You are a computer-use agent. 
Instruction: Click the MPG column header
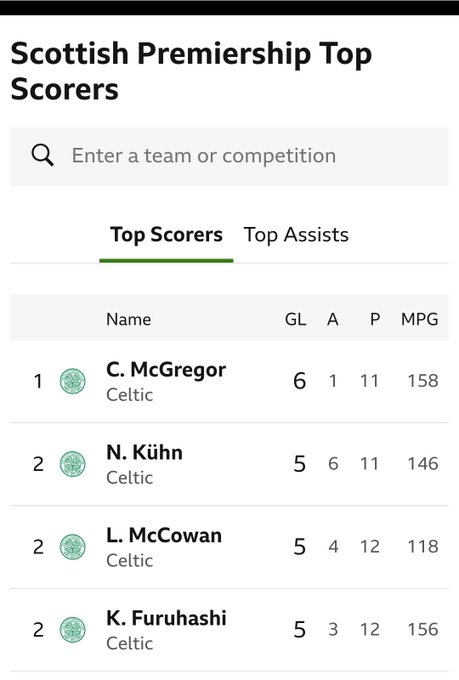420,319
